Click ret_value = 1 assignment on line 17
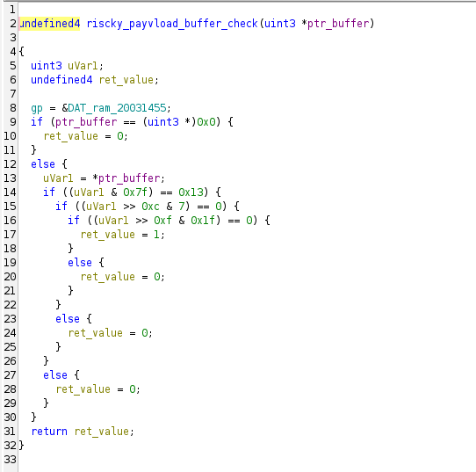The width and height of the screenshot is (476, 472). [122, 235]
